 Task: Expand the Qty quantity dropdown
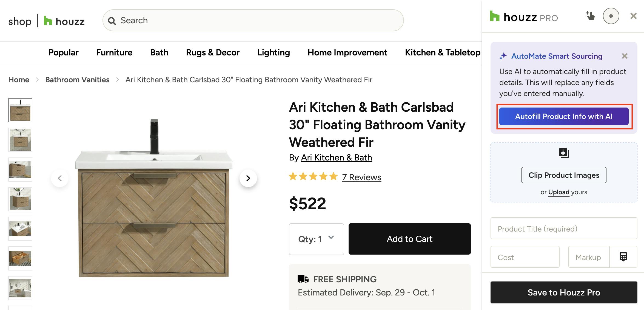[x=316, y=239]
